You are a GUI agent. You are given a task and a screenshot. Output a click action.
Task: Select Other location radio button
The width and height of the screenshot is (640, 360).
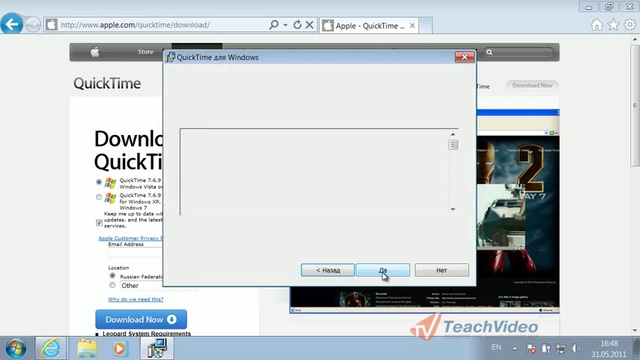point(112,285)
